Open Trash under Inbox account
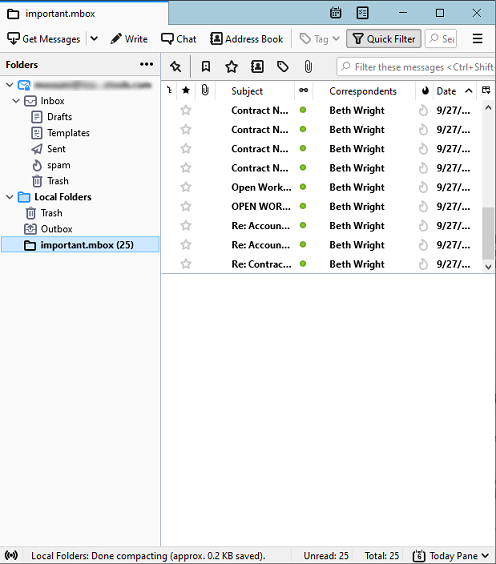The width and height of the screenshot is (496, 564). pos(58,181)
